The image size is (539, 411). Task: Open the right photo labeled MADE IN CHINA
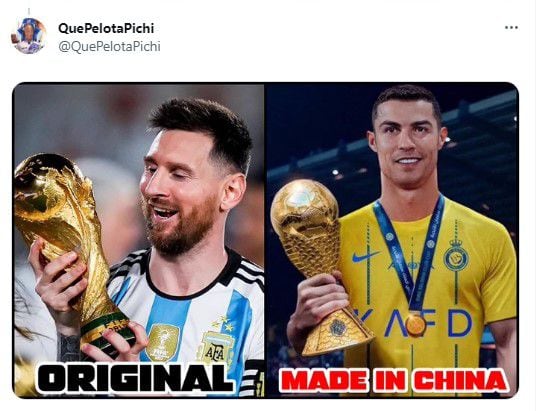coord(392,240)
